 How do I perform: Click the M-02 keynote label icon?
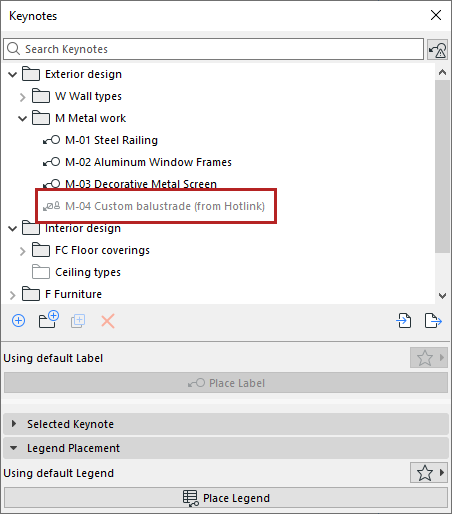pyautogui.click(x=51, y=162)
